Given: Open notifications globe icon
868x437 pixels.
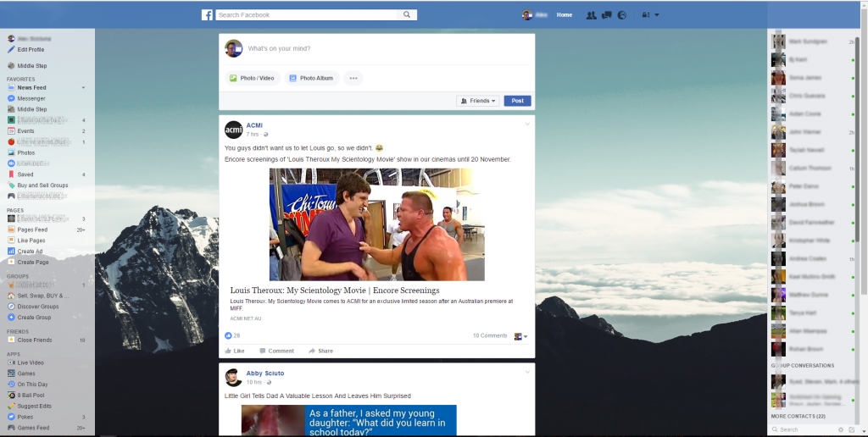Looking at the screenshot, I should 621,15.
